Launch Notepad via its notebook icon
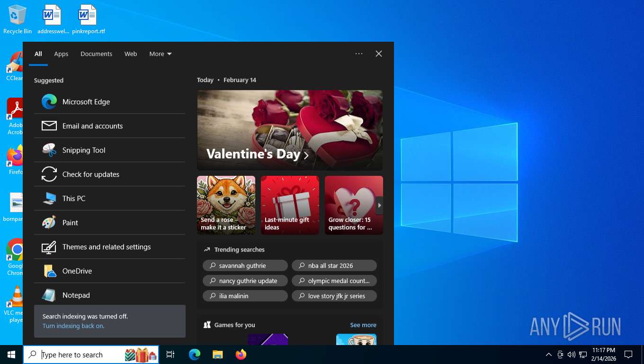This screenshot has height=364, width=644. (49, 295)
